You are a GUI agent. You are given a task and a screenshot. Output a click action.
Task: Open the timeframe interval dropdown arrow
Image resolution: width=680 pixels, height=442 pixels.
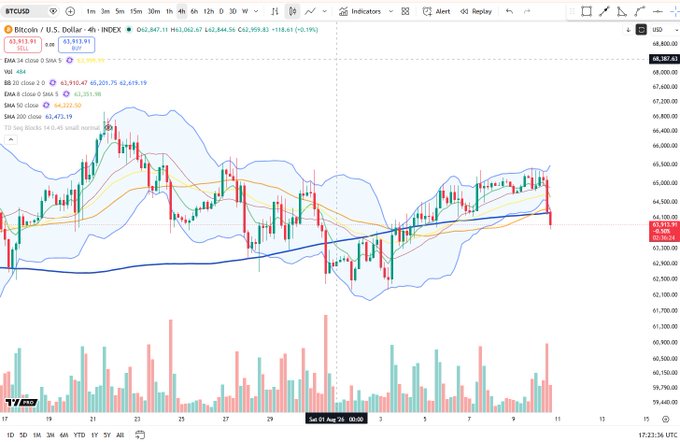256,11
